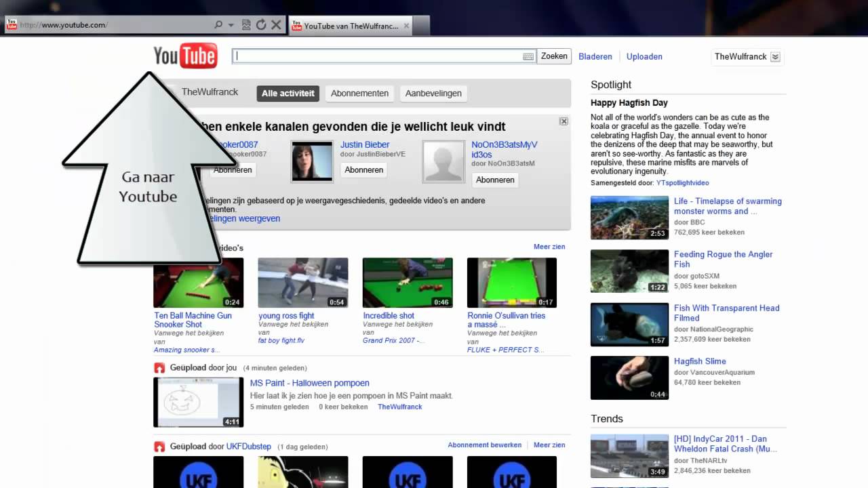The height and width of the screenshot is (488, 868).
Task: Click the Grand Prix 2007 link
Action: [393, 340]
